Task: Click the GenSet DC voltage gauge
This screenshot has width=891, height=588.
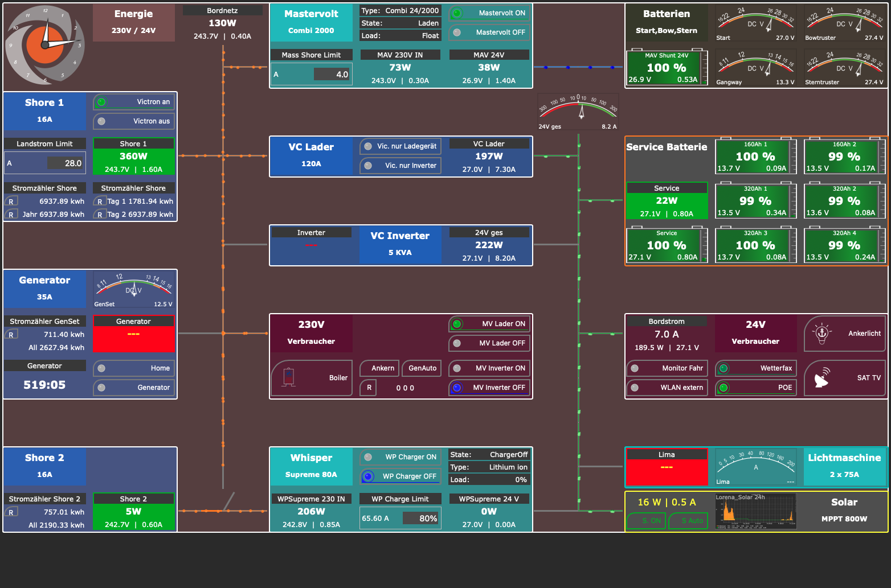Action: pyautogui.click(x=133, y=289)
